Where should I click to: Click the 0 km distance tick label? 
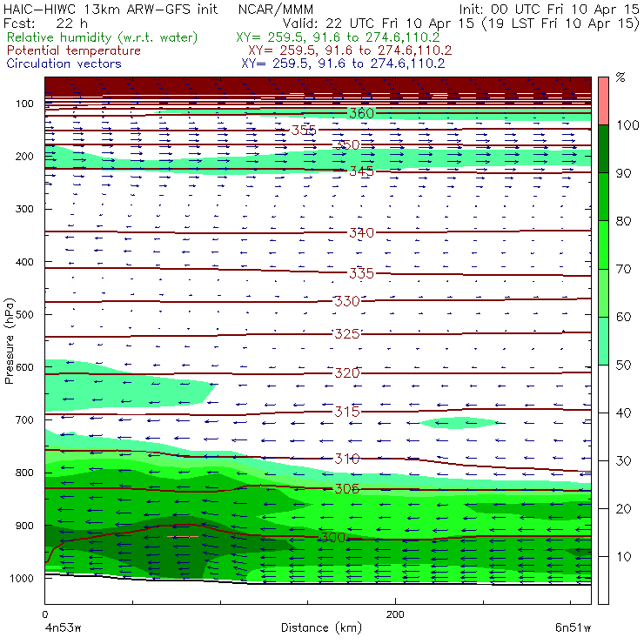[45, 614]
